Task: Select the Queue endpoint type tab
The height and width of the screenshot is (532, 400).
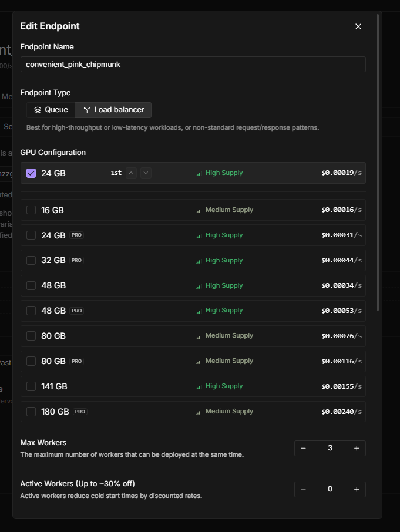Action: point(51,110)
